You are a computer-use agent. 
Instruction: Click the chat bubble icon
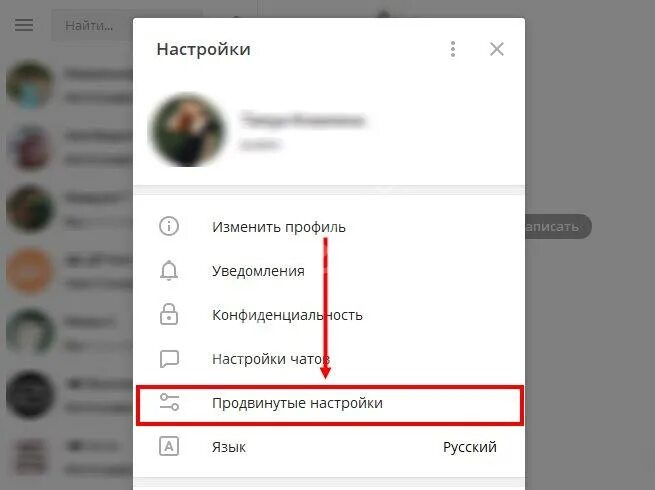tap(169, 359)
